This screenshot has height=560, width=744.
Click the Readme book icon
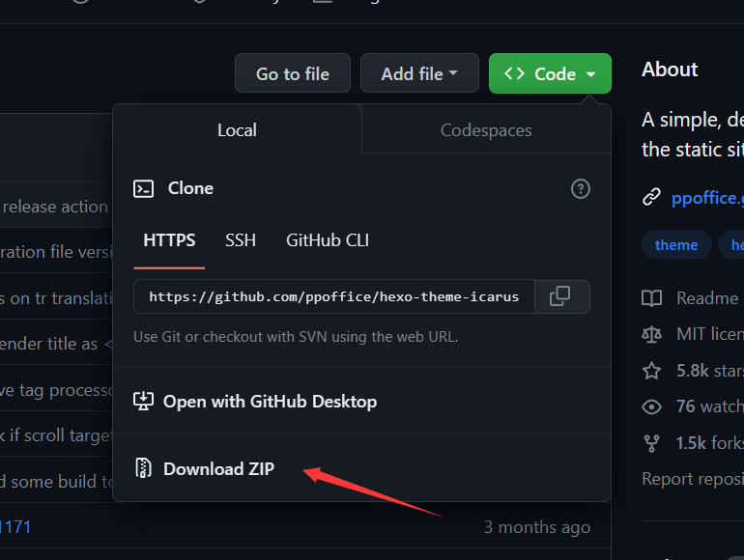(x=651, y=298)
